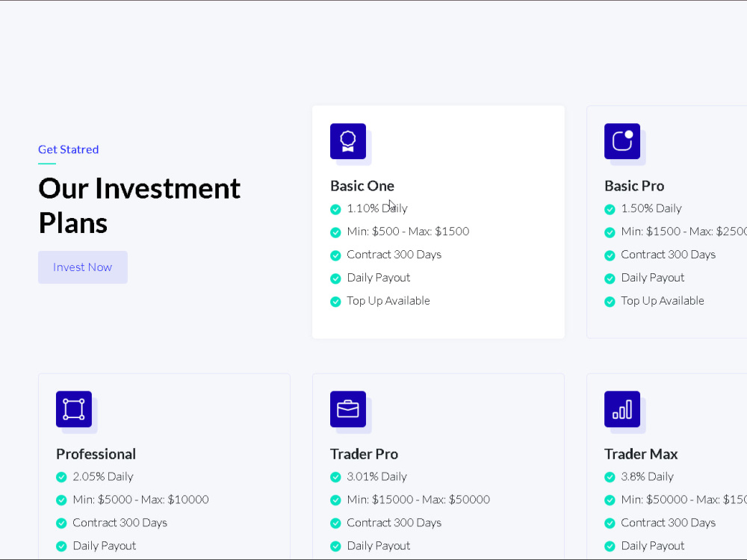This screenshot has width=747, height=560.
Task: Click Min: $500 - Max: $1500 text
Action: (408, 231)
